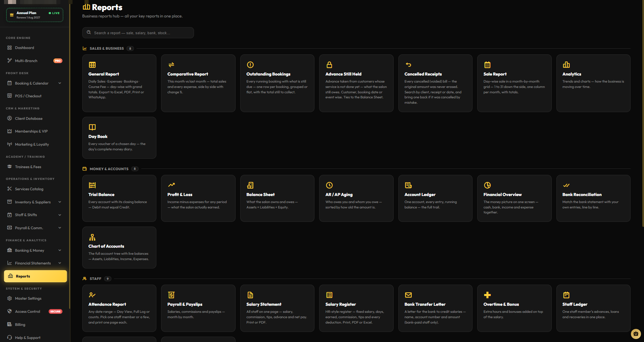The image size is (644, 342).
Task: Open the Staff Ledger report card
Action: click(x=593, y=308)
